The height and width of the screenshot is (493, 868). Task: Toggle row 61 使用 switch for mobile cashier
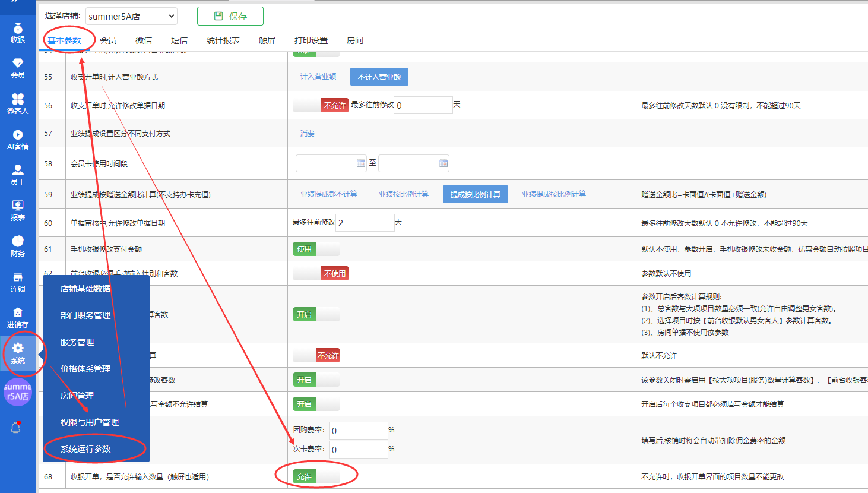pos(316,249)
